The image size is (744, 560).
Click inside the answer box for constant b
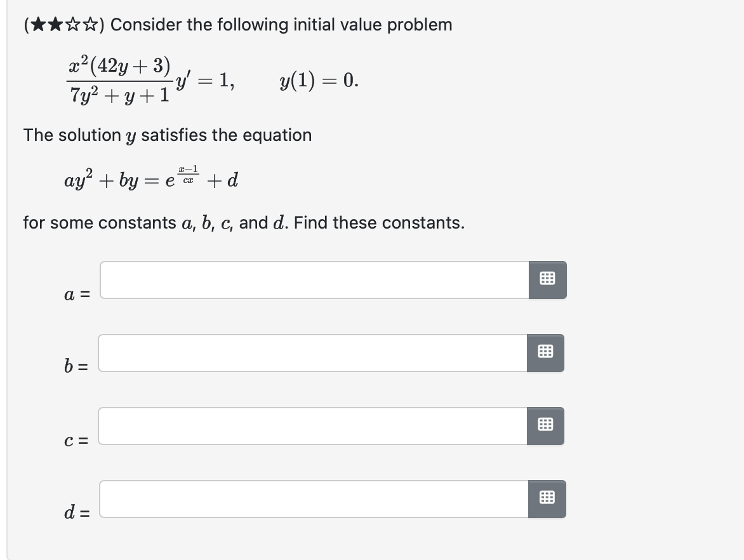point(311,353)
